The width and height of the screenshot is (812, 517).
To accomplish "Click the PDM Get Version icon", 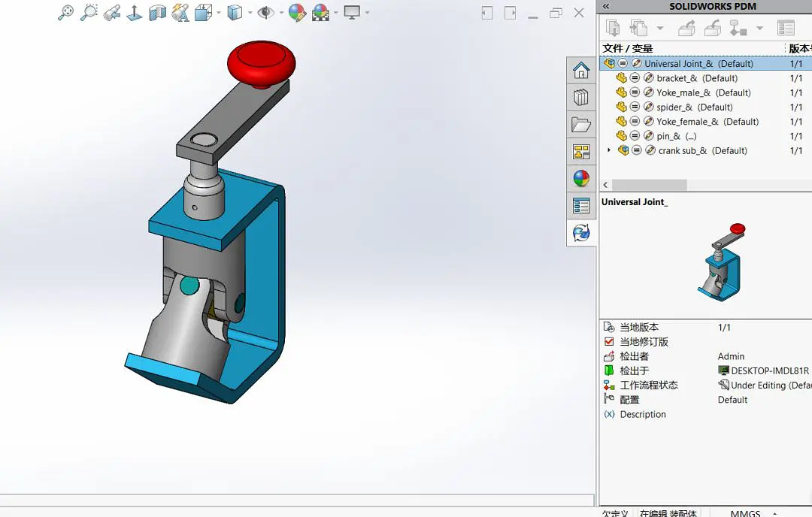I will (638, 28).
